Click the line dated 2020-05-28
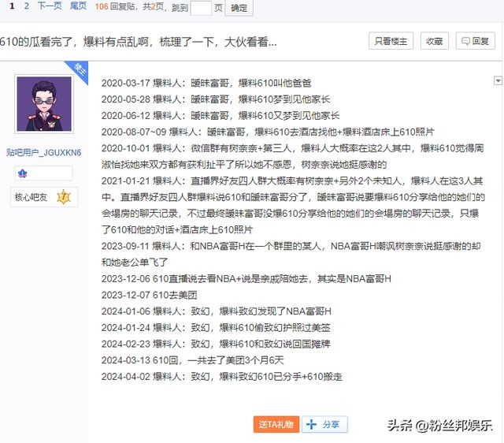Image resolution: width=504 pixels, height=443 pixels. [216, 99]
